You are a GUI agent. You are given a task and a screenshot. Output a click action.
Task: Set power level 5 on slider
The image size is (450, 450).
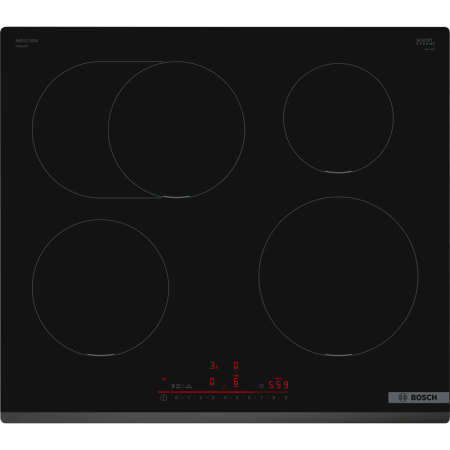pyautogui.click(x=237, y=398)
